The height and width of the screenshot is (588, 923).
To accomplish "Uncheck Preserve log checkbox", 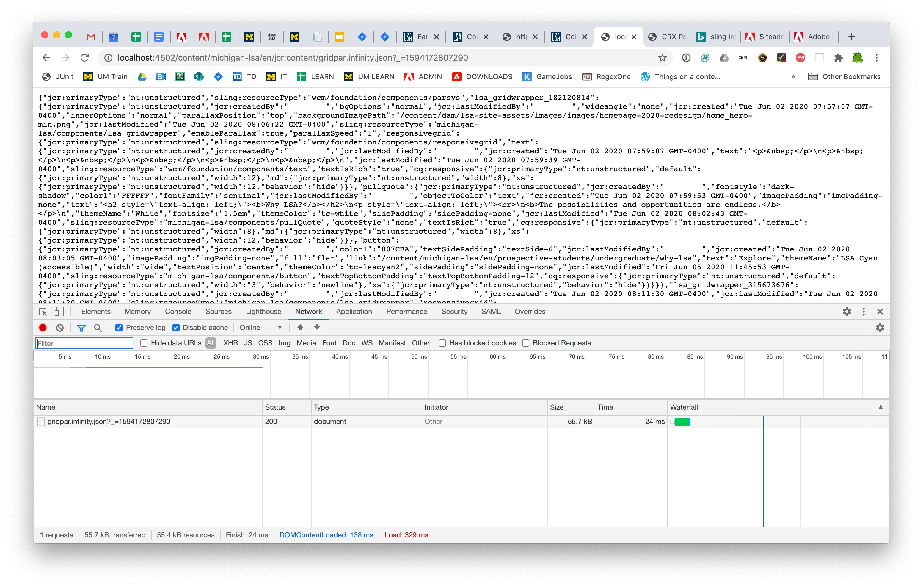I will (119, 328).
